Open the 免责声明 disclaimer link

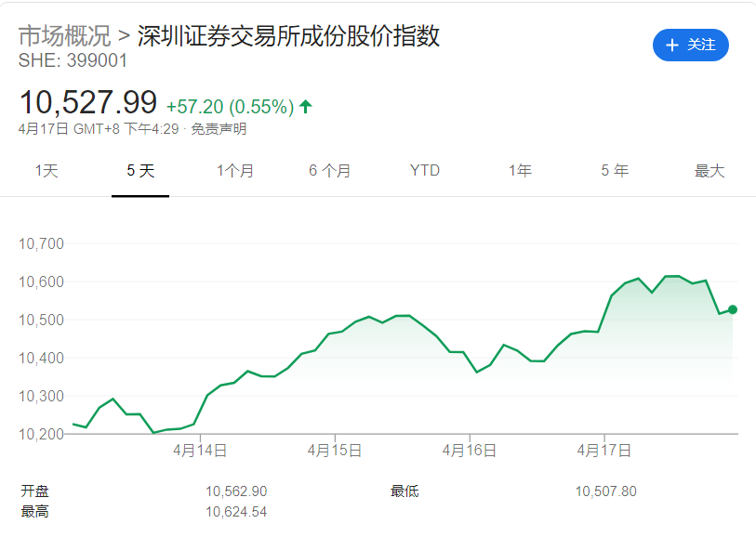point(219,129)
